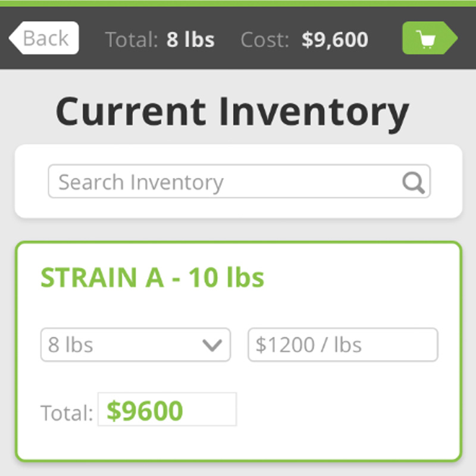The height and width of the screenshot is (476, 476).
Task: Go back using the Back button
Action: coord(44,38)
